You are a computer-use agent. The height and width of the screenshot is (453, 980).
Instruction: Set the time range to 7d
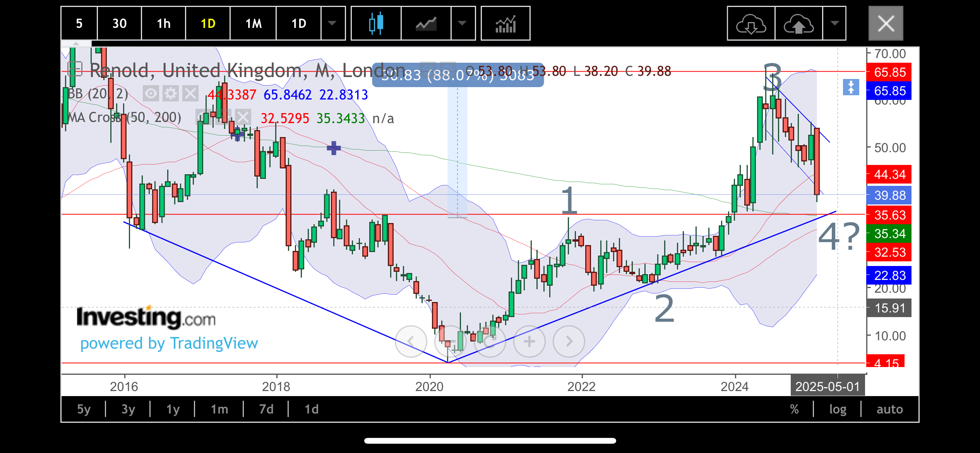tap(266, 409)
